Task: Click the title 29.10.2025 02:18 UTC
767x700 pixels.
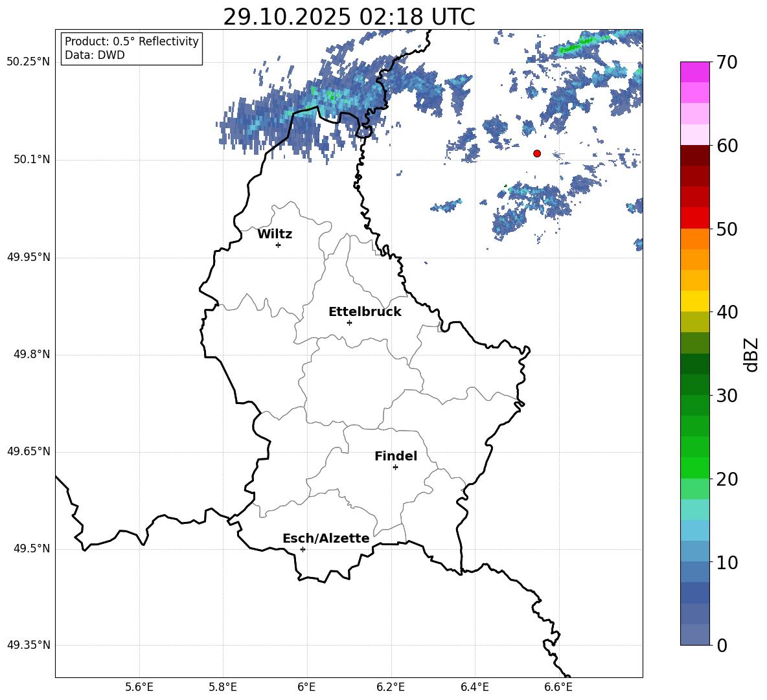Action: pos(349,17)
